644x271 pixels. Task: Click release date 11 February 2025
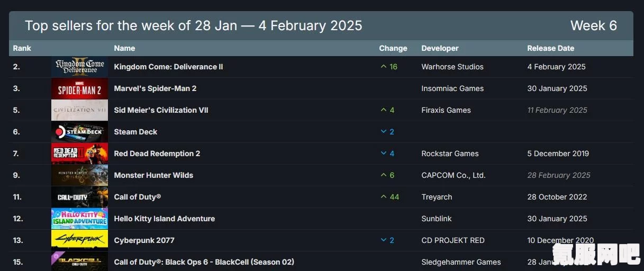coord(557,110)
